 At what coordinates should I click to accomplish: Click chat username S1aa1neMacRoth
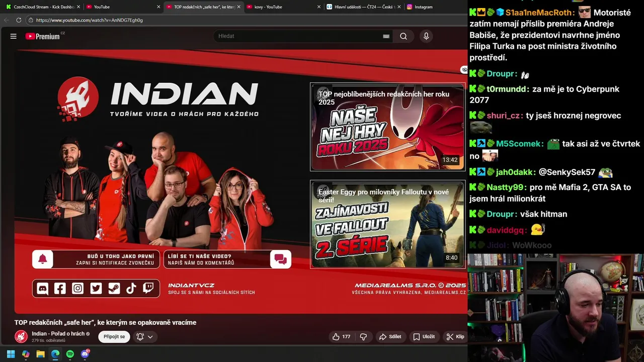539,13
